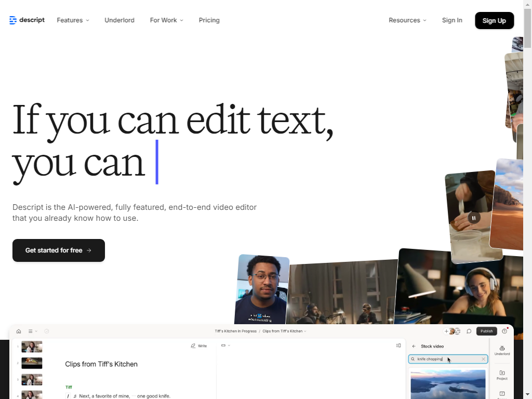This screenshot has height=399, width=532.
Task: Click Get started for free
Action: (59, 250)
